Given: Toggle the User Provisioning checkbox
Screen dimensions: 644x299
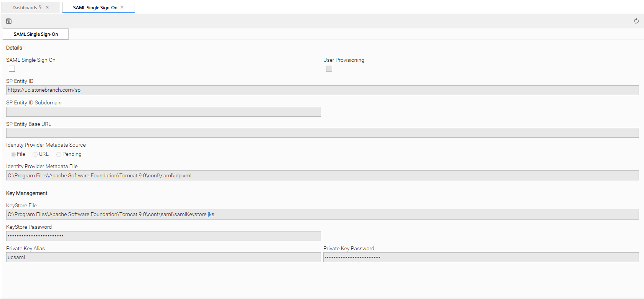Looking at the screenshot, I should tap(329, 69).
